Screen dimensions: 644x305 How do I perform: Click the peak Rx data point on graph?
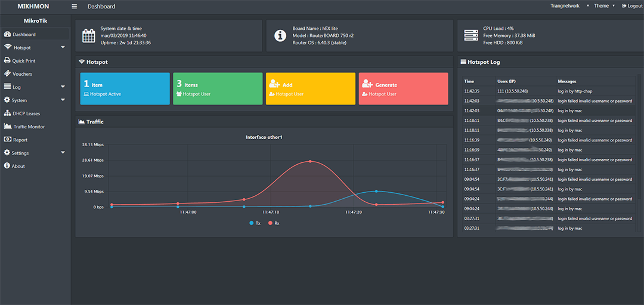311,161
